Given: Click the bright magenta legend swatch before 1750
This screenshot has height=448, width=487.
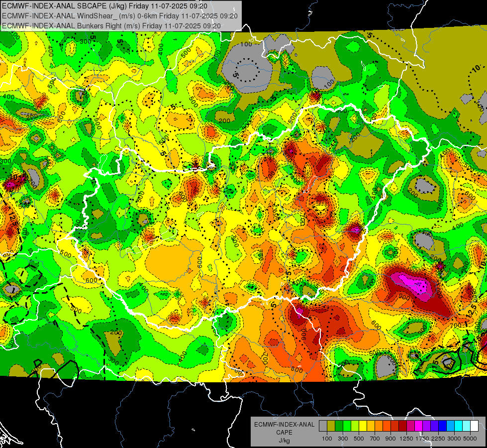Looking at the screenshot, I should point(419,426).
